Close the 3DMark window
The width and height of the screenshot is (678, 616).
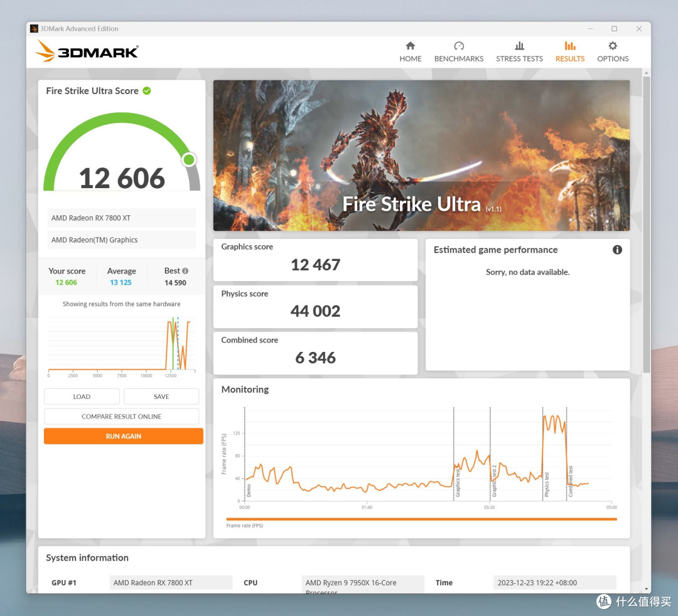coord(638,28)
